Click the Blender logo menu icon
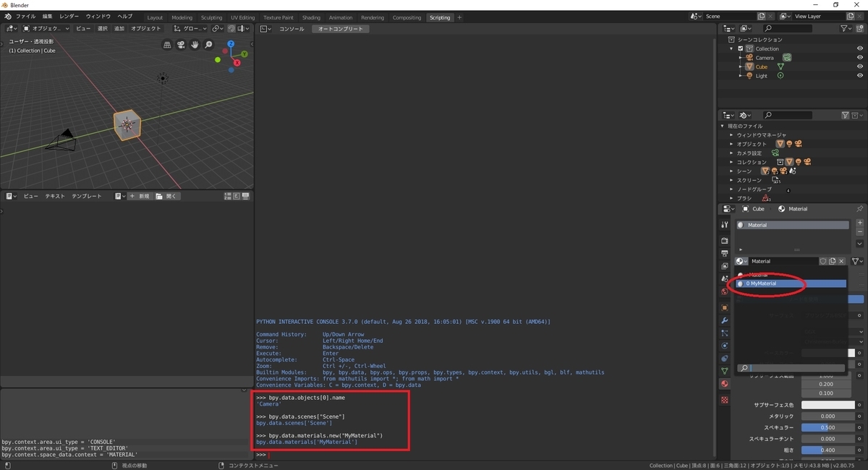Viewport: 868px width, 470px height. (7, 17)
